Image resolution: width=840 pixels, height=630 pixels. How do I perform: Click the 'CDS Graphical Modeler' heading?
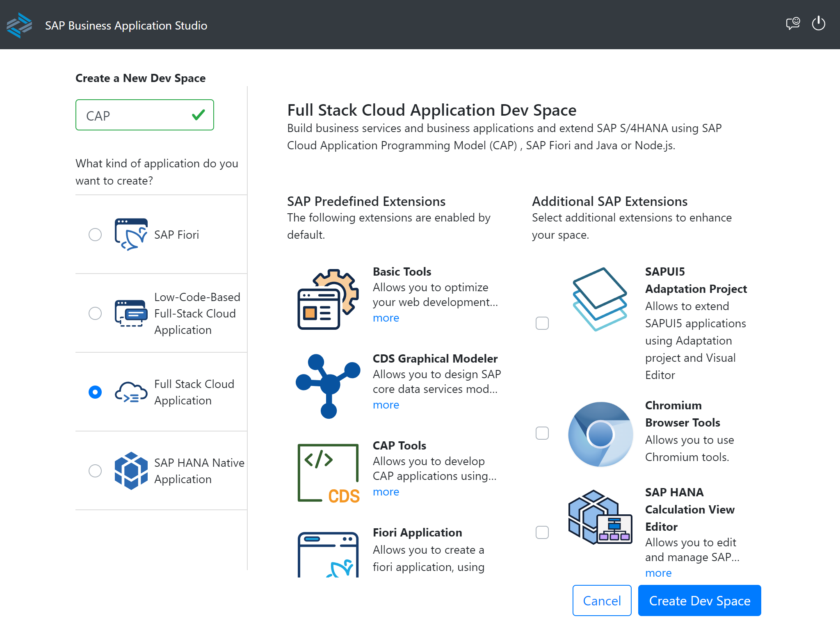coord(435,358)
